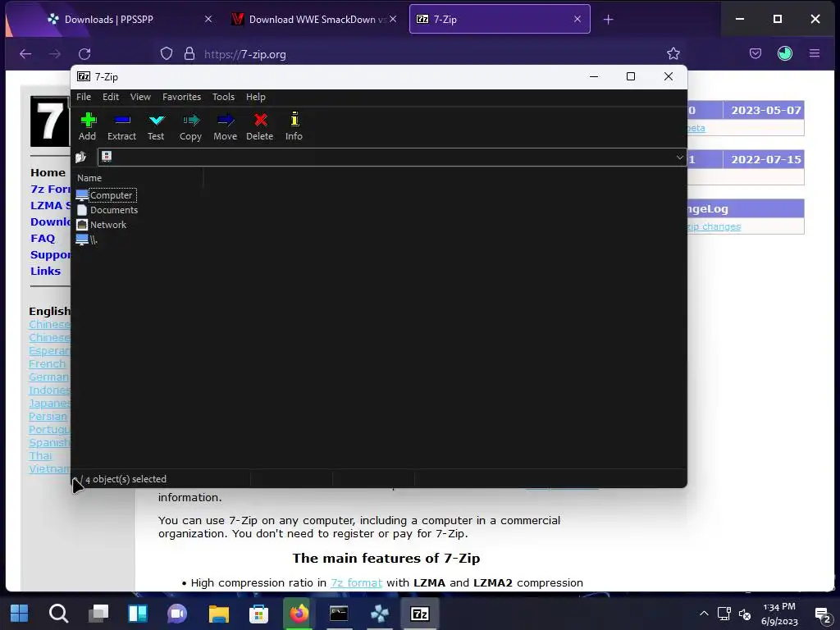Click the Test toolbar icon
The width and height of the screenshot is (840, 630).
(157, 126)
